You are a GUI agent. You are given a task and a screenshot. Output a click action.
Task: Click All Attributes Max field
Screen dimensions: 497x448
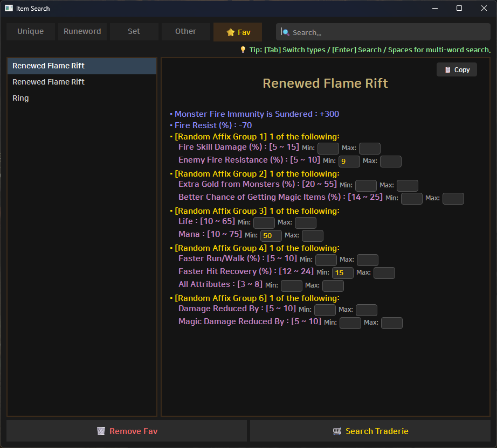333,285
